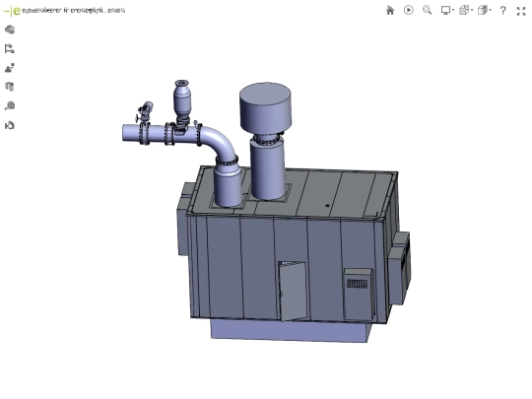Zoom to fit the model
Image resolution: width=532 pixels, height=399 pixels.
(x=427, y=10)
